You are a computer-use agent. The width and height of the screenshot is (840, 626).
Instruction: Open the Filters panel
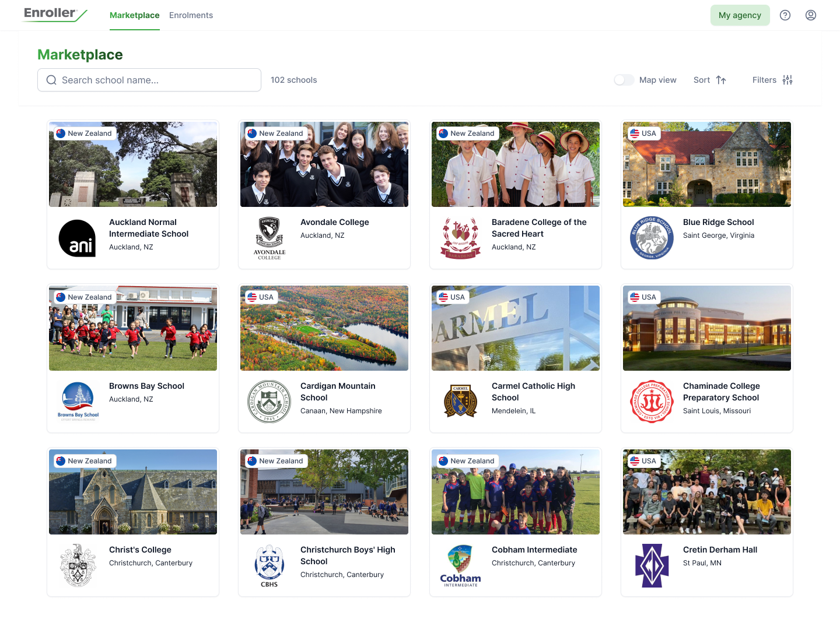(772, 80)
